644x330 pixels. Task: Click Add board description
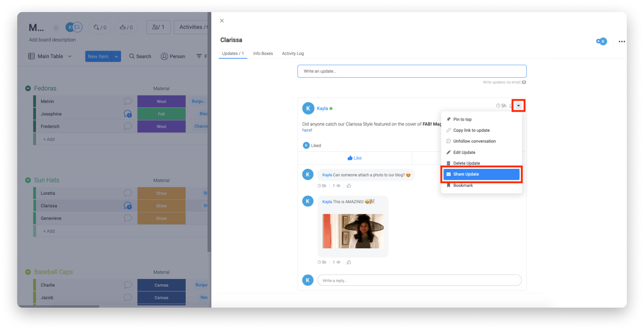point(52,40)
